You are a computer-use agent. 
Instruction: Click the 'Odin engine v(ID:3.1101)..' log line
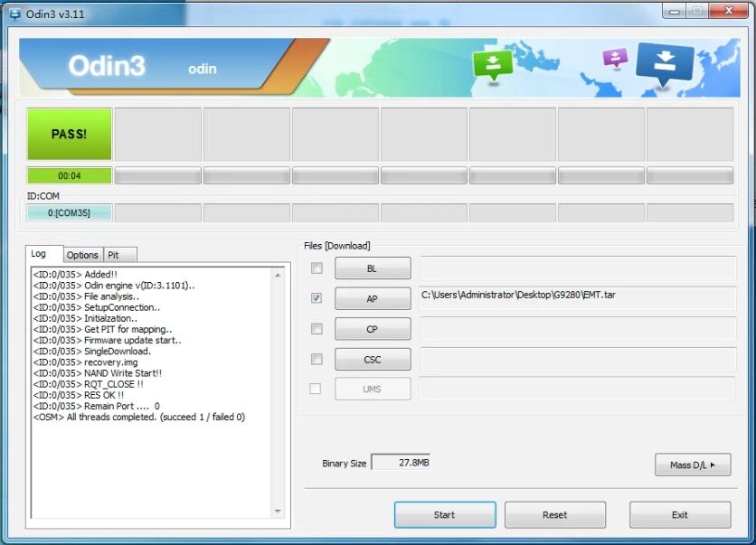click(x=114, y=286)
